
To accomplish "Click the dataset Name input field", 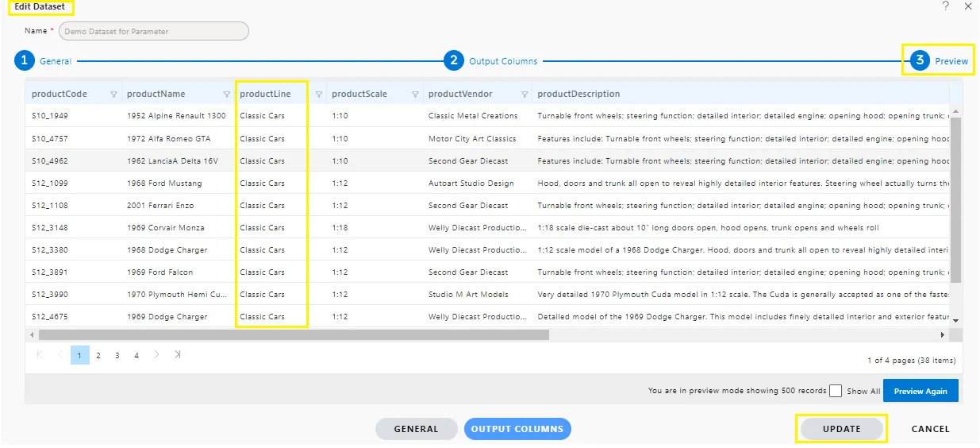I will (x=154, y=31).
